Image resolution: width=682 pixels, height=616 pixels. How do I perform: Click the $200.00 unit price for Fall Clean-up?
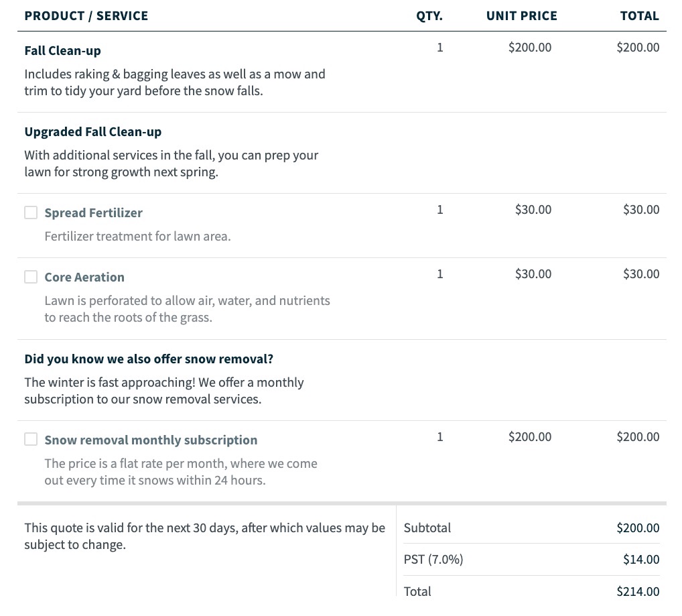point(529,47)
